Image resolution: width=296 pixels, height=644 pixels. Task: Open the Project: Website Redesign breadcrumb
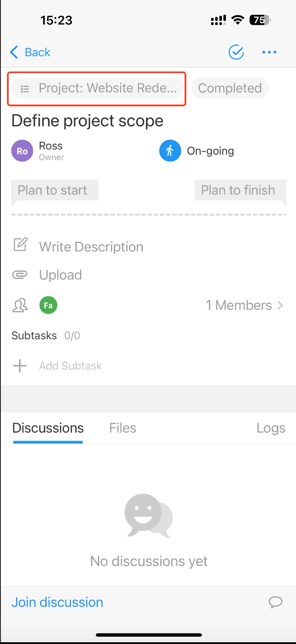(x=98, y=88)
